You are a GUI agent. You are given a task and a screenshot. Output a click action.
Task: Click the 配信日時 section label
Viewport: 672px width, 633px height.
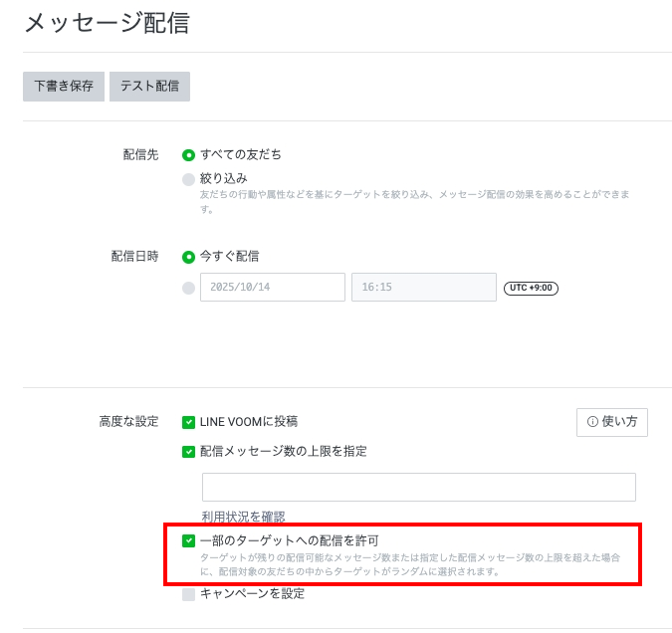(134, 257)
